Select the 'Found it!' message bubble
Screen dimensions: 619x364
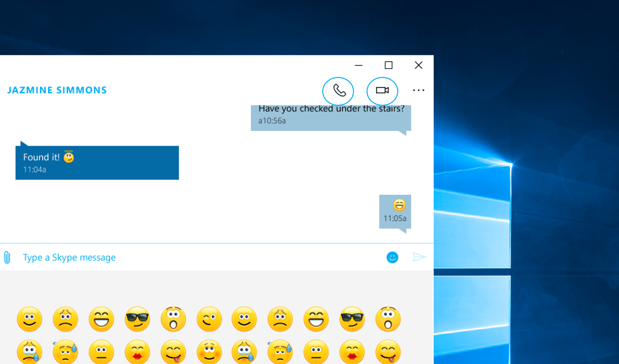pyautogui.click(x=97, y=163)
